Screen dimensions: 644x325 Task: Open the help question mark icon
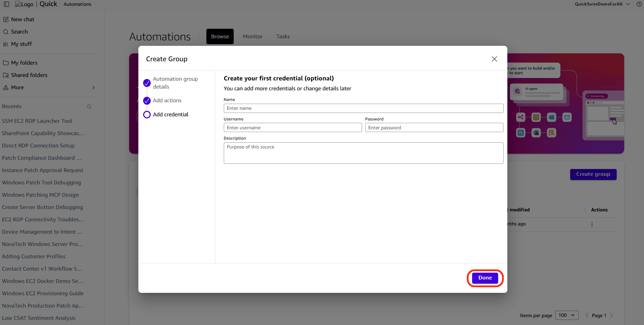(x=639, y=4)
